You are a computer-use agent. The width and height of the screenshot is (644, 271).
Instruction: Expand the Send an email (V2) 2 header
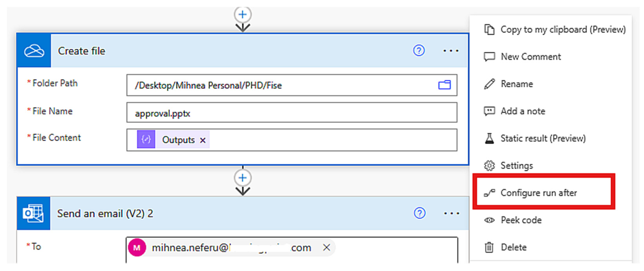click(225, 214)
